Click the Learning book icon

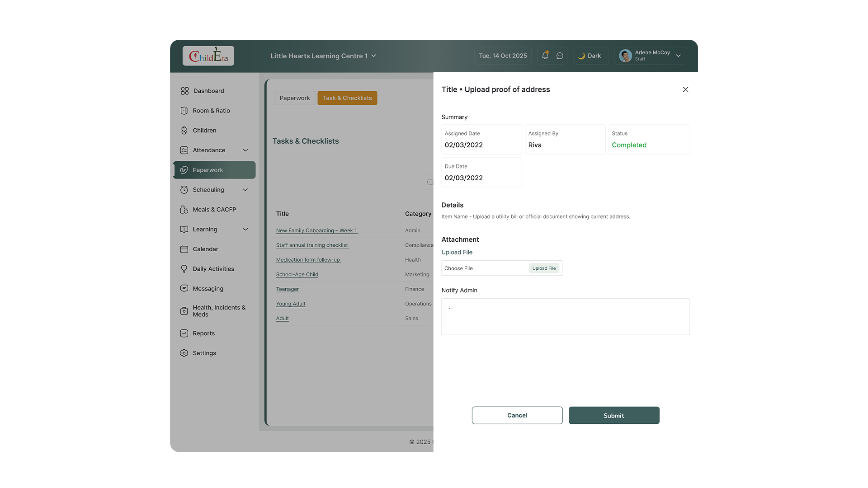point(184,230)
